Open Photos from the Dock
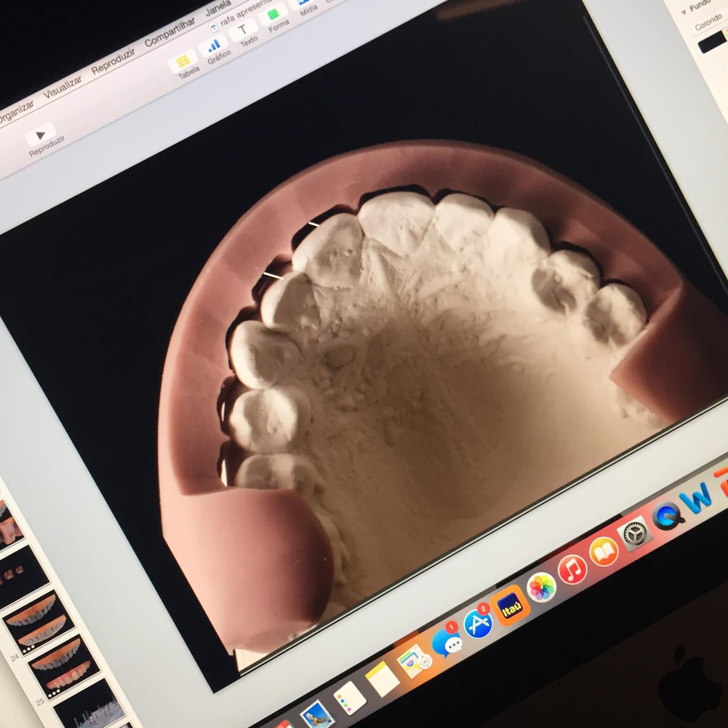The height and width of the screenshot is (728, 728). coord(541,587)
